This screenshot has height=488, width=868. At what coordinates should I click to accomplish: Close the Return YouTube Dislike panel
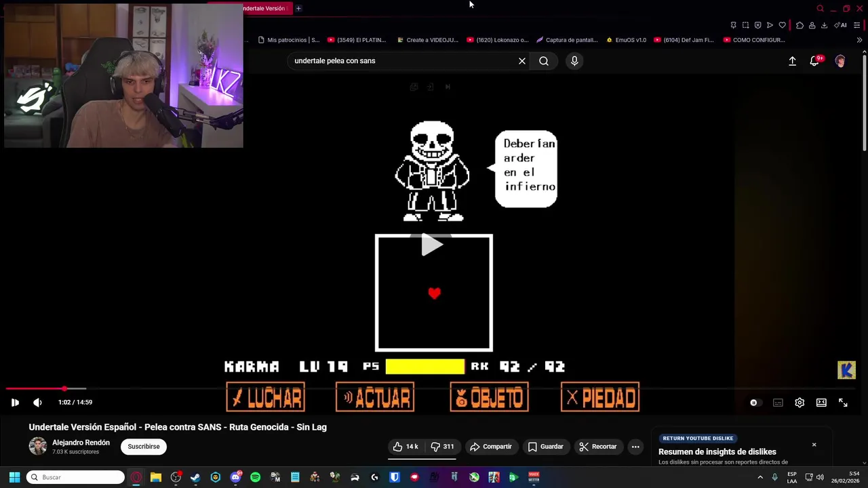click(x=814, y=445)
